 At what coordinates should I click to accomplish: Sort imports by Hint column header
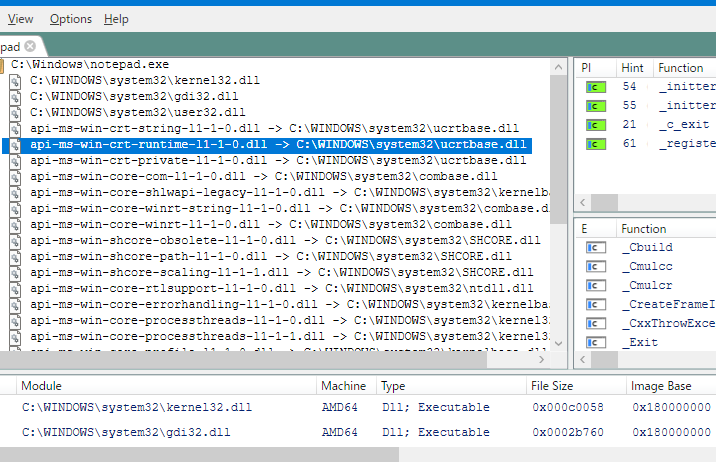(x=631, y=68)
